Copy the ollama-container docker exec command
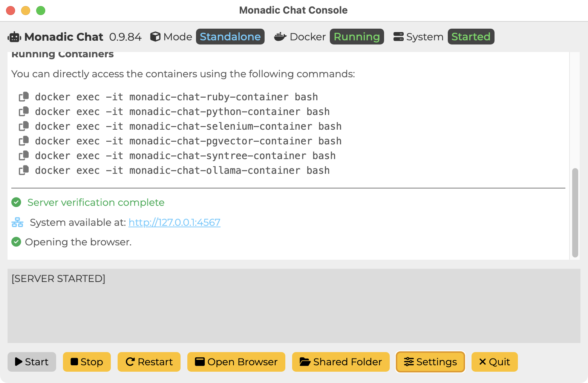 24,170
